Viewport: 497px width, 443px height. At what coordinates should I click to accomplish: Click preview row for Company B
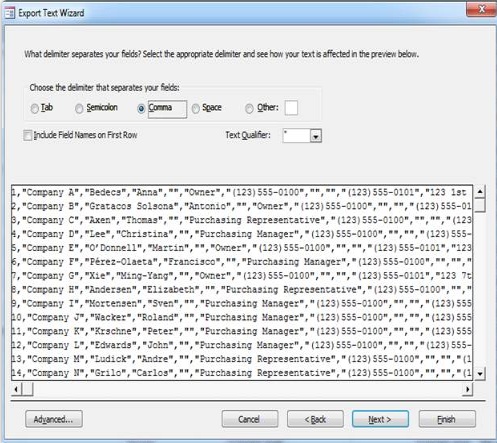(x=241, y=206)
